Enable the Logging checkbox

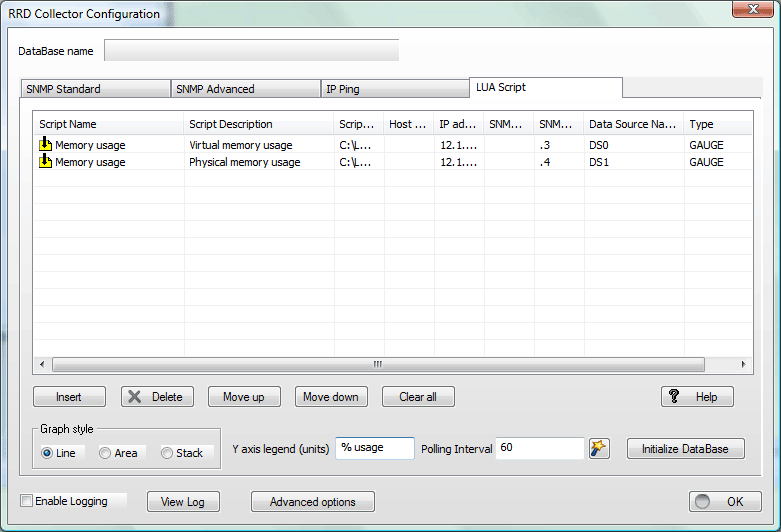point(26,501)
